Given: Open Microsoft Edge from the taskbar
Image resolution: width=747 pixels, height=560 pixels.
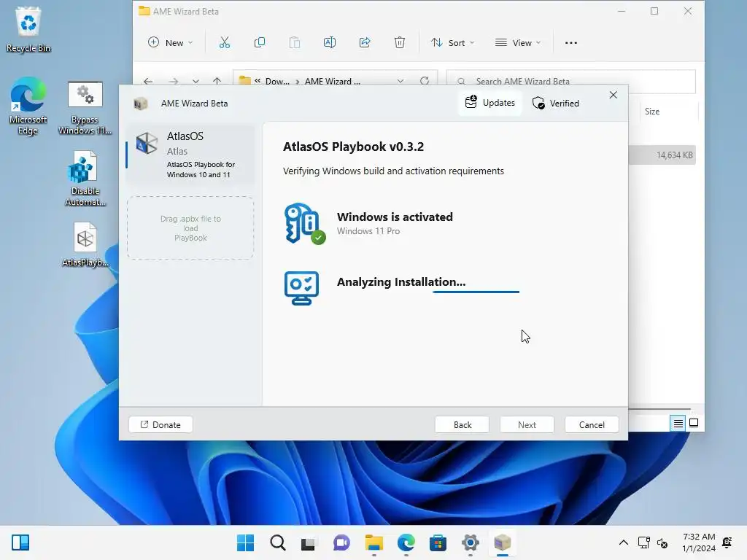Looking at the screenshot, I should (x=406, y=542).
